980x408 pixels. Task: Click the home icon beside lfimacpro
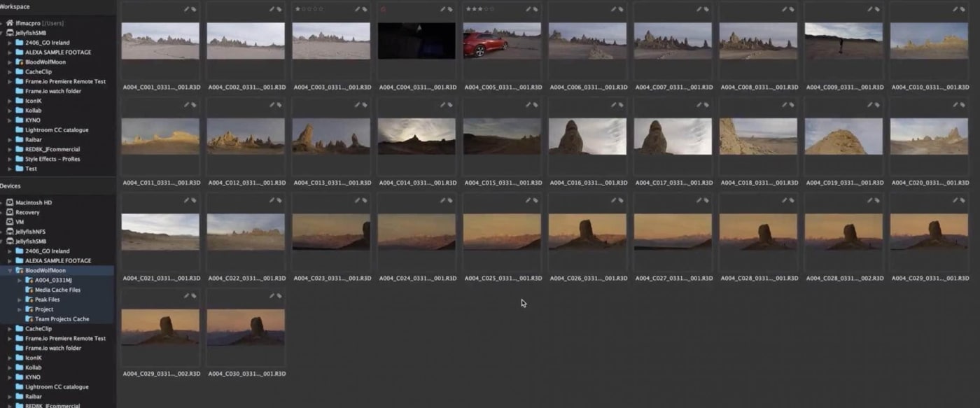(x=10, y=22)
